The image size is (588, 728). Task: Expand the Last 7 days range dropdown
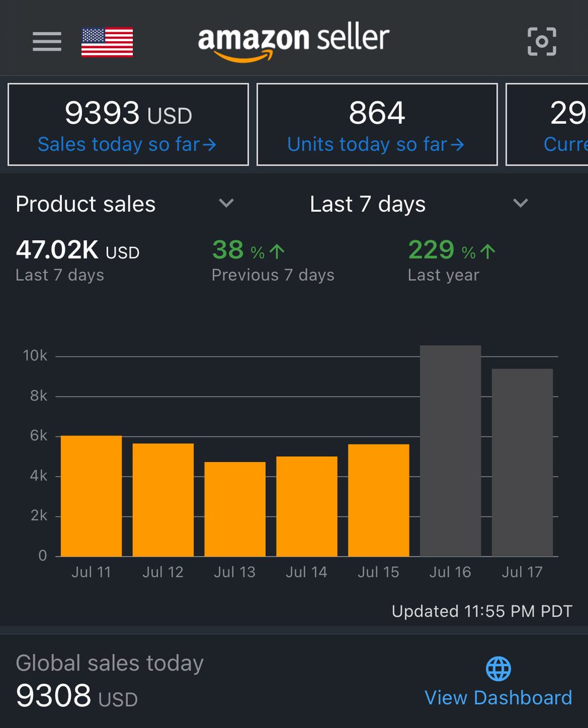[x=419, y=204]
